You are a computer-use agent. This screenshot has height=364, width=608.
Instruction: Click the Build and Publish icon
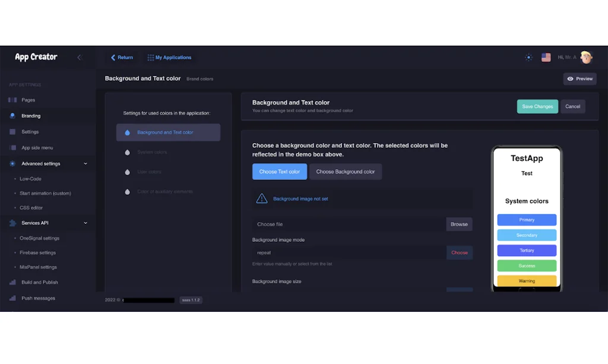tap(12, 283)
